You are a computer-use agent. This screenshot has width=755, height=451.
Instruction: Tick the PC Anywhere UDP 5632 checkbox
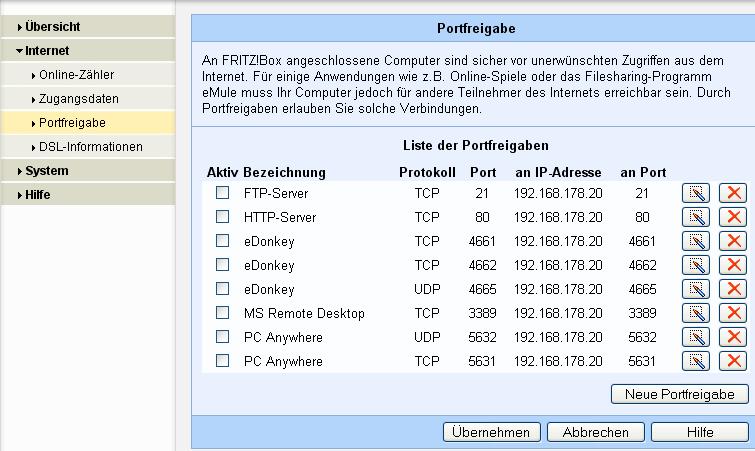click(x=223, y=337)
